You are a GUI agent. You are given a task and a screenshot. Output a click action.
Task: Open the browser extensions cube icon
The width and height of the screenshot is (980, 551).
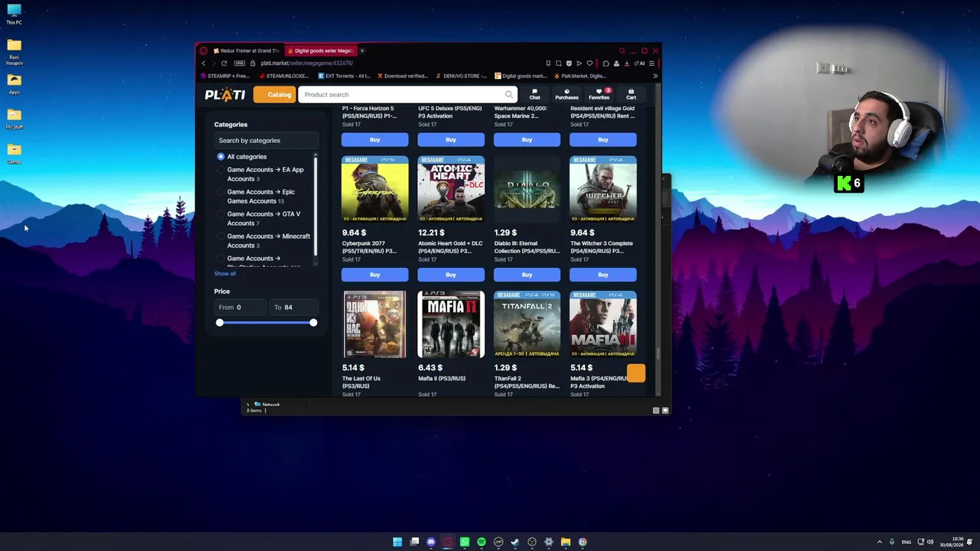(x=606, y=64)
